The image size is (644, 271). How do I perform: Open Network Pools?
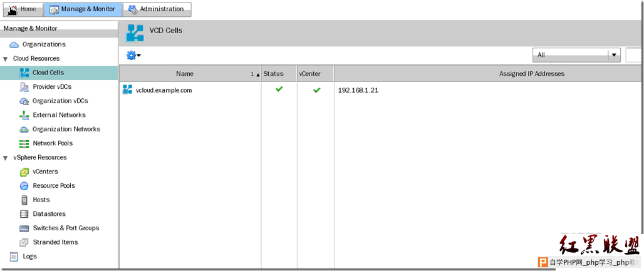[53, 143]
